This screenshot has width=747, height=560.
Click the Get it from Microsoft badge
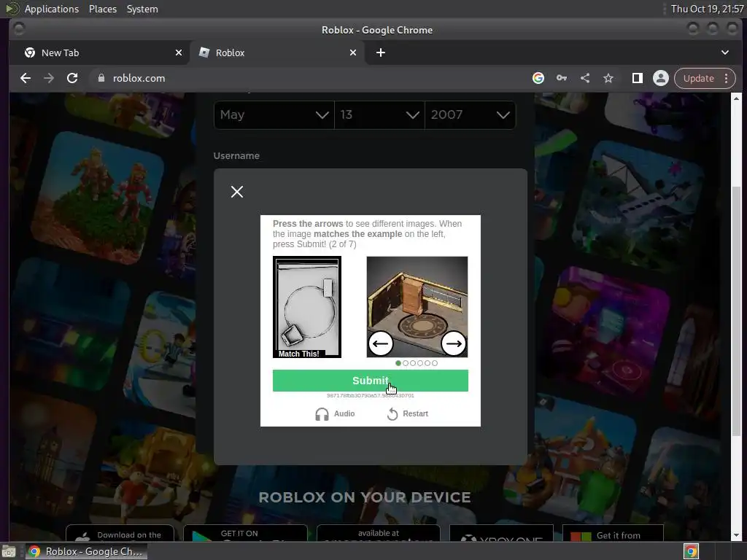pos(613,533)
